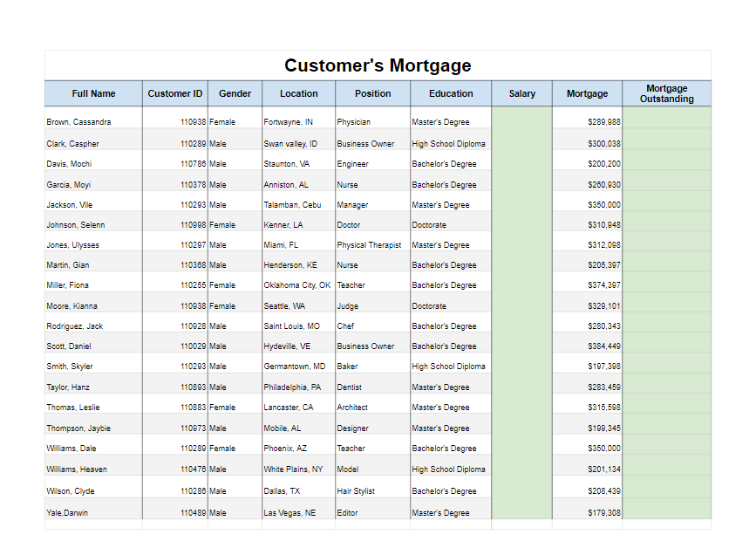Select the Position column header
Image resolution: width=756 pixels, height=555 pixels.
coord(373,93)
